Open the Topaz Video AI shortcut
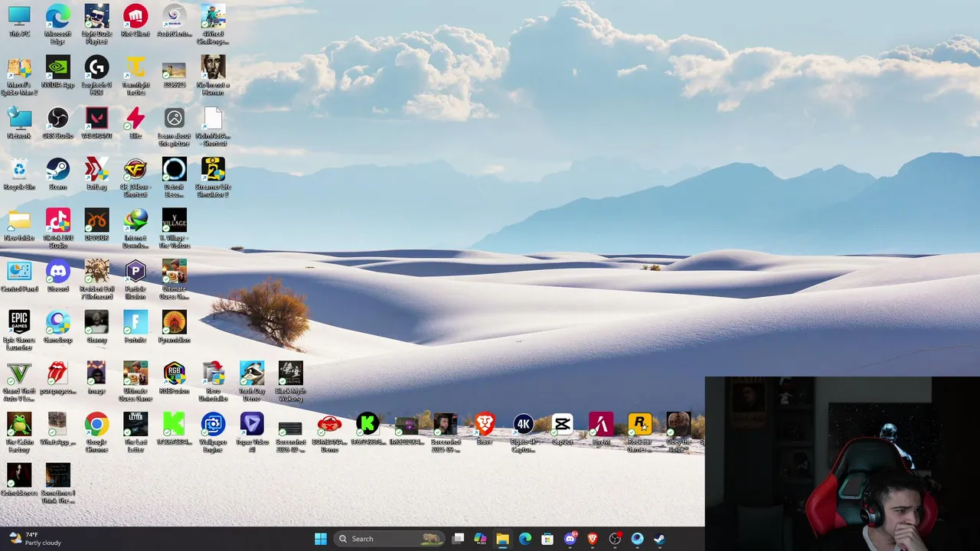980x551 pixels. click(x=252, y=433)
